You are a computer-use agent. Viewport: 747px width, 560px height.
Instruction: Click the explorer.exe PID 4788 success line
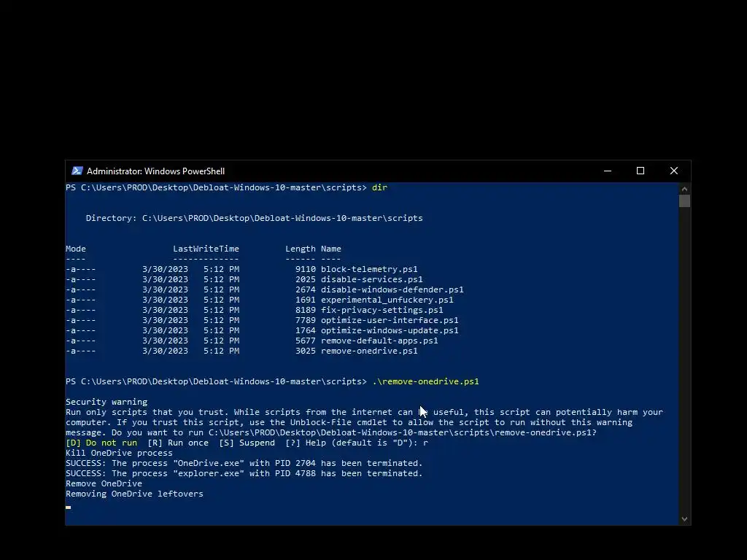coord(244,473)
